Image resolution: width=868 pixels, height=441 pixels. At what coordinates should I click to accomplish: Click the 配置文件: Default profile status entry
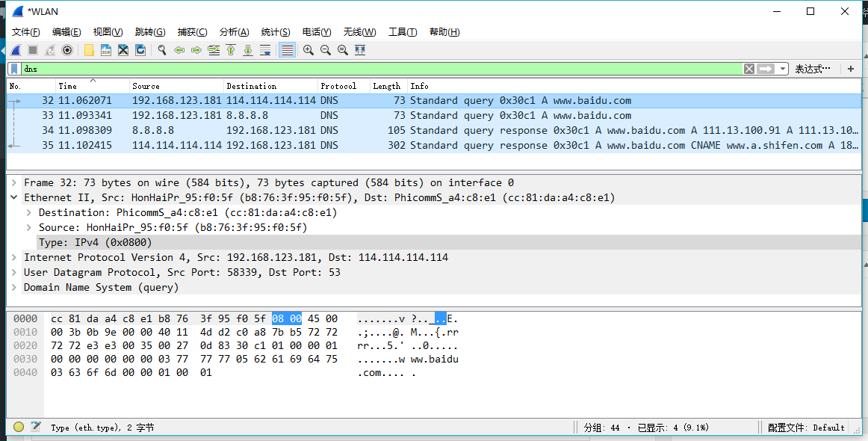[806, 427]
